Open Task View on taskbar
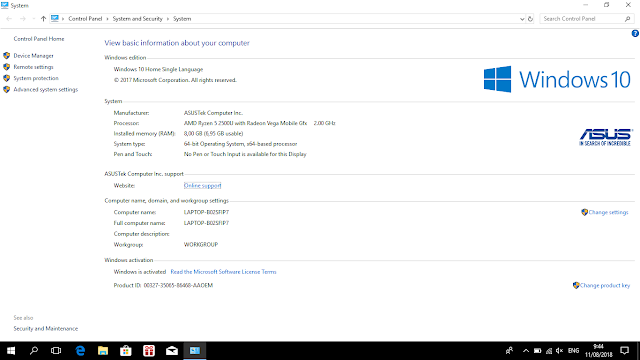 (56, 351)
